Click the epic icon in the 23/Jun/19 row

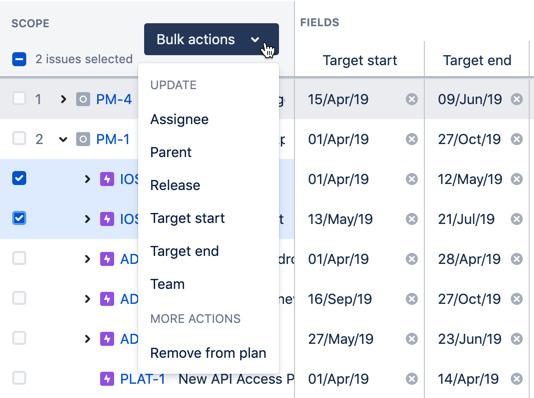point(107,339)
